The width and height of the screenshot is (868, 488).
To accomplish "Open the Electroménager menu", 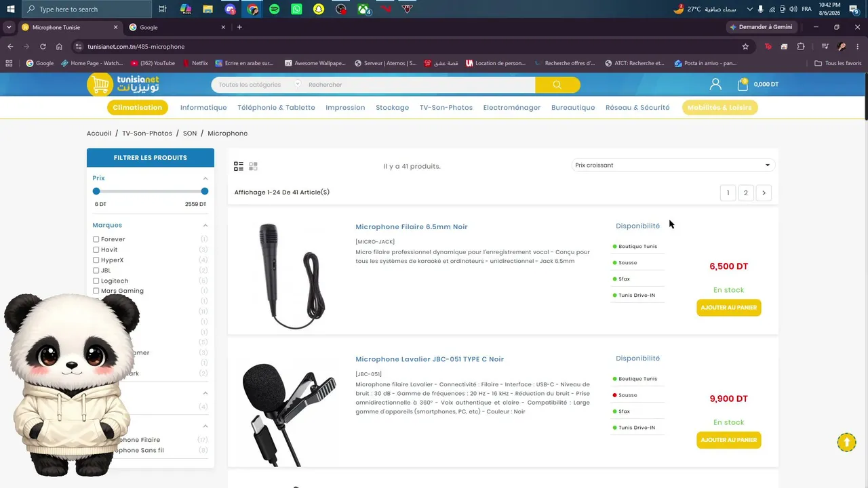I will (x=512, y=107).
